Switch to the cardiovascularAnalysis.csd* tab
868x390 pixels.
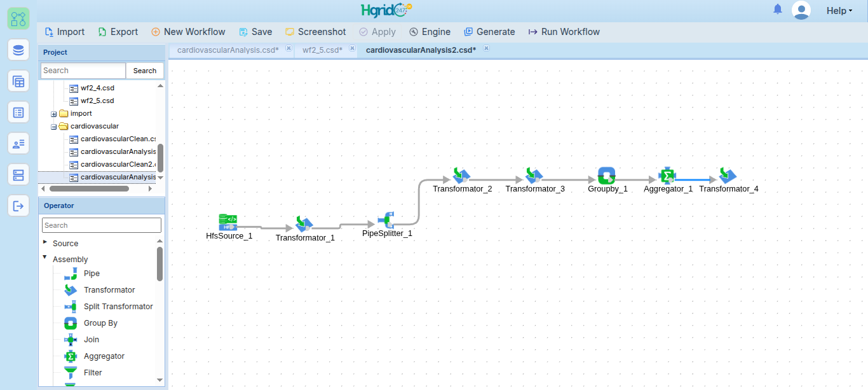point(227,50)
